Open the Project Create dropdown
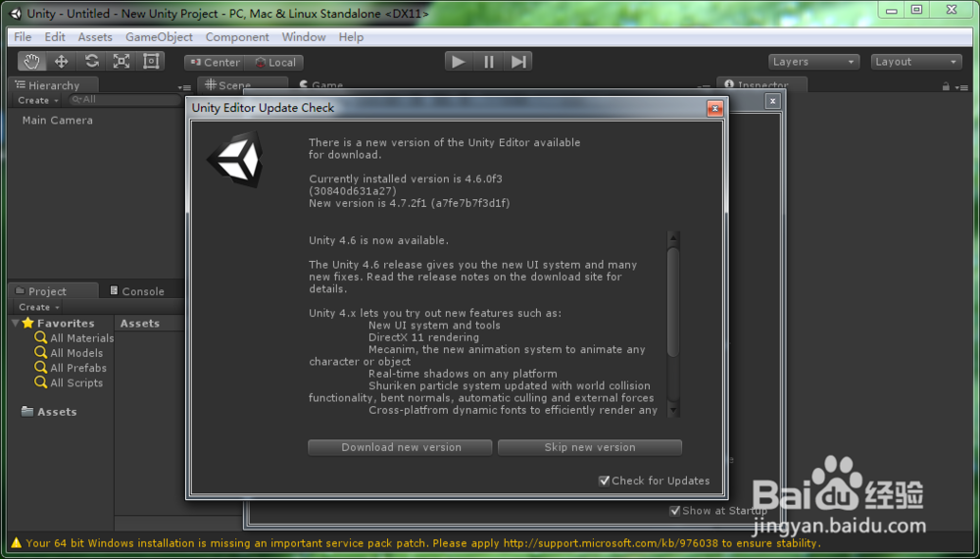Screen dimensions: 980x559 (x=39, y=307)
